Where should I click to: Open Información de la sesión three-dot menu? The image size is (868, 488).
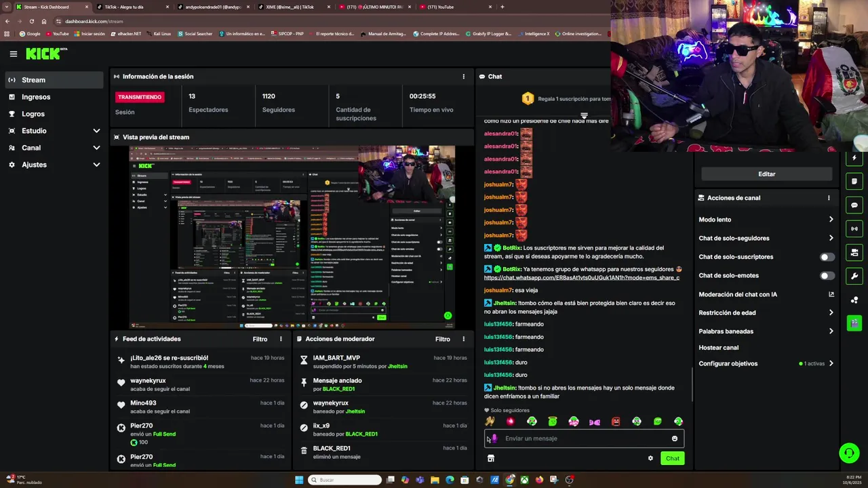tap(464, 77)
